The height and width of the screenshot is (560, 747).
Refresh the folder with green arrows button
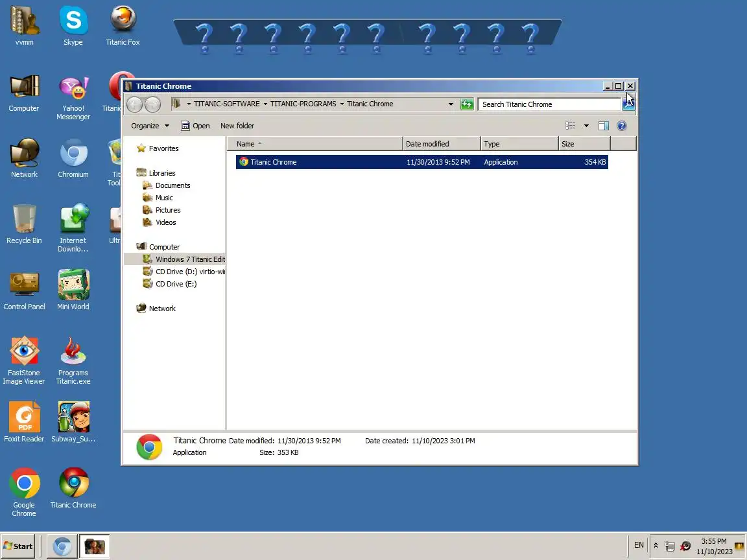(467, 104)
